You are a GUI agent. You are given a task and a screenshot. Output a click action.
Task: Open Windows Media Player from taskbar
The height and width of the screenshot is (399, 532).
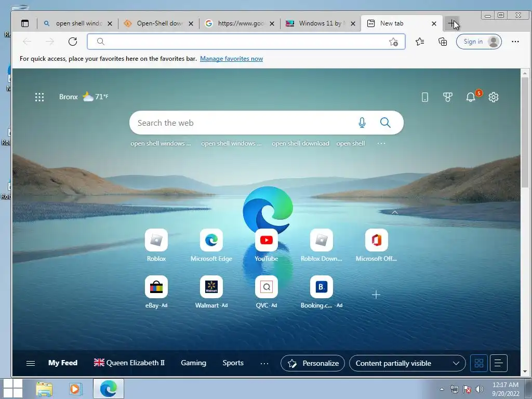75,389
